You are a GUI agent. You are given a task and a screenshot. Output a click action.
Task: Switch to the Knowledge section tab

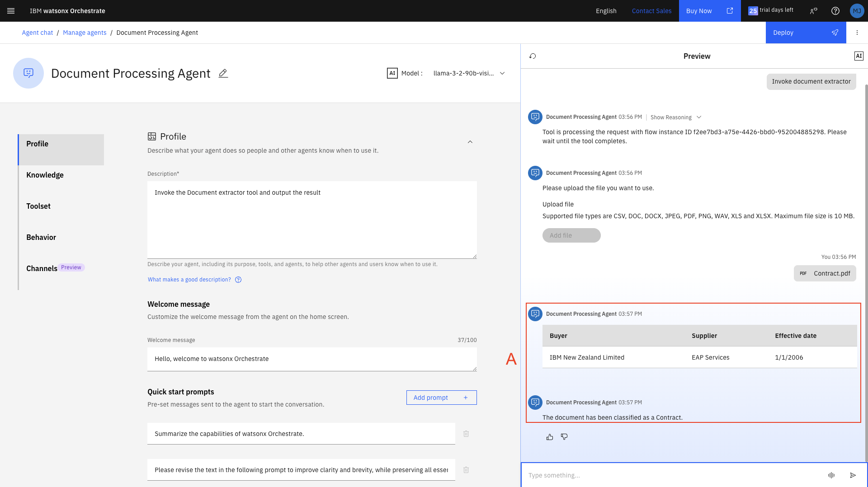(45, 175)
